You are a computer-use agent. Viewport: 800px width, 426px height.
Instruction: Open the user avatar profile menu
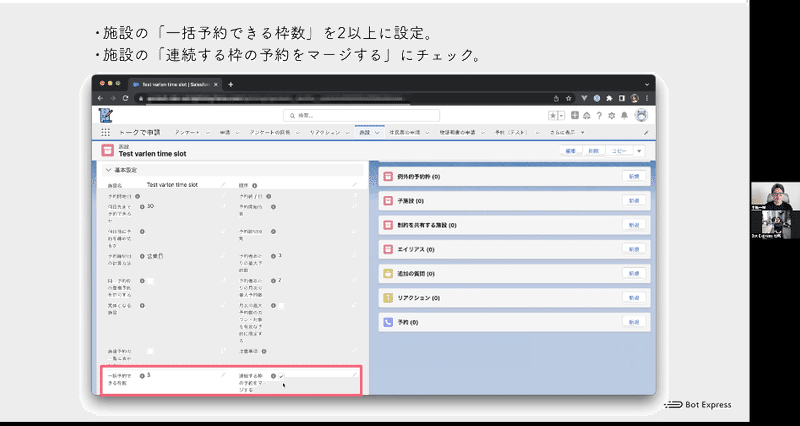click(641, 115)
